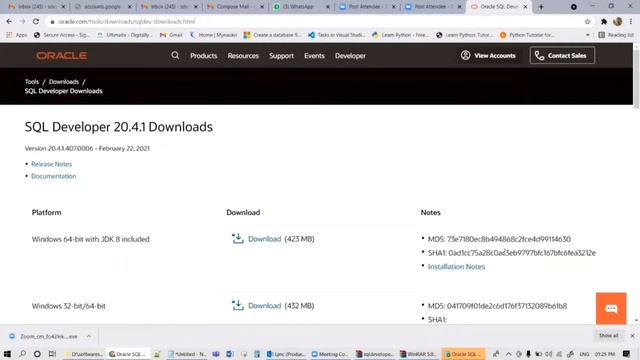Open the Create a database bookmark
Image resolution: width=640 pixels, height=360 pixels.
(x=272, y=35)
